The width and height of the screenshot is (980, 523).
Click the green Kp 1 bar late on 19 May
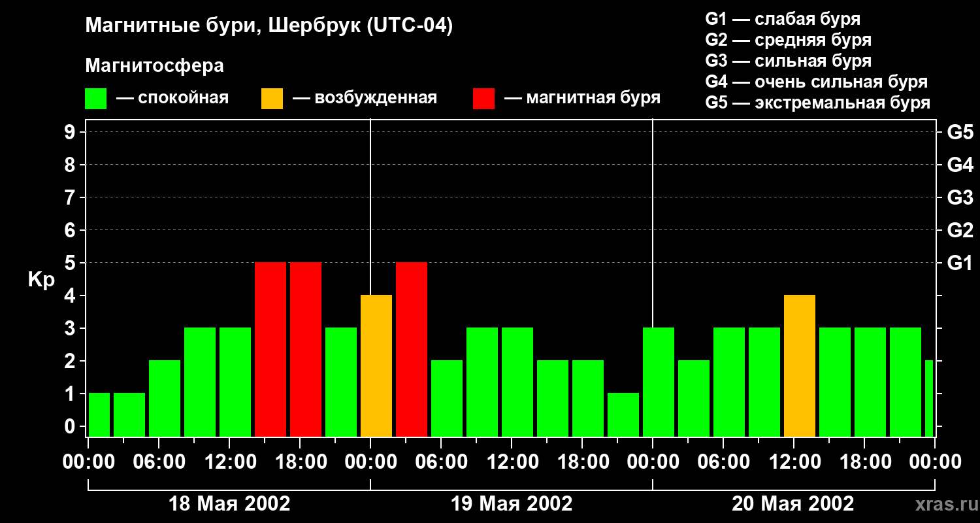(623, 414)
